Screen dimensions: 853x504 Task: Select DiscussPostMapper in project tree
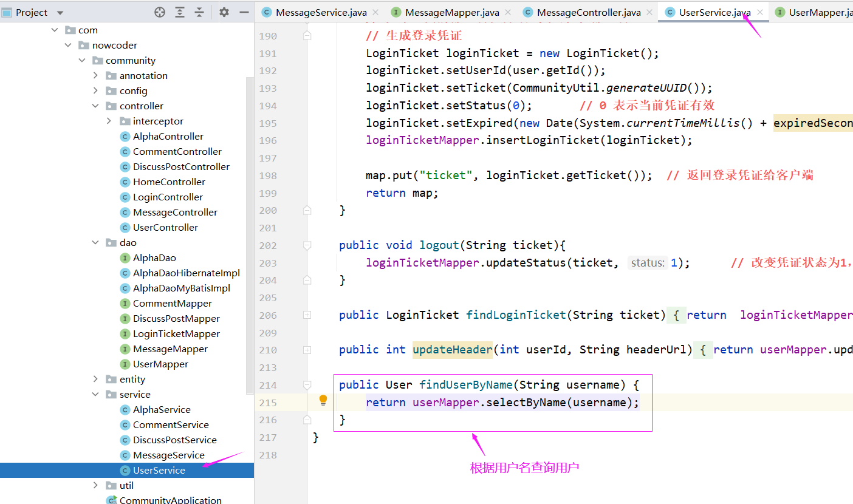pyautogui.click(x=176, y=318)
